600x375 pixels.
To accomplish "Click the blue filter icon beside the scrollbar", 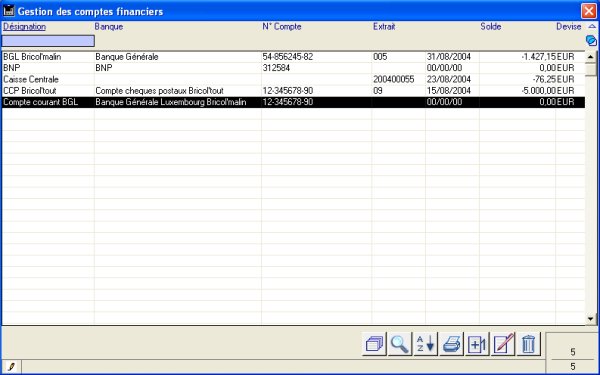I will pyautogui.click(x=591, y=41).
